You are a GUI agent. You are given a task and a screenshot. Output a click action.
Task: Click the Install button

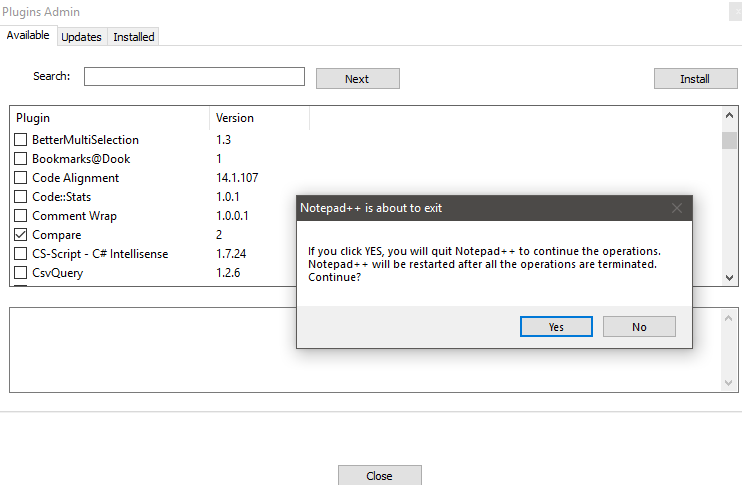point(695,79)
